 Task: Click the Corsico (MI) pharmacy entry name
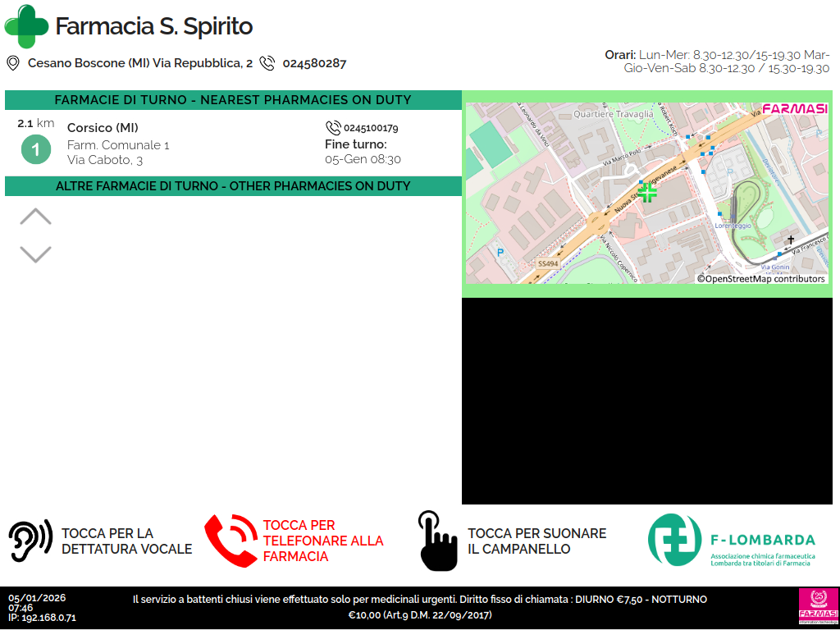click(103, 127)
